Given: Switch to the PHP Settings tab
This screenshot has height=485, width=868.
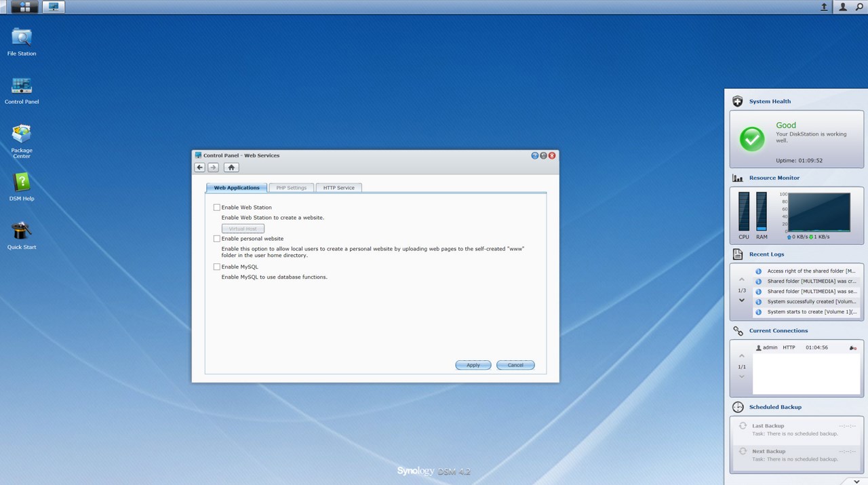Looking at the screenshot, I should coord(291,187).
